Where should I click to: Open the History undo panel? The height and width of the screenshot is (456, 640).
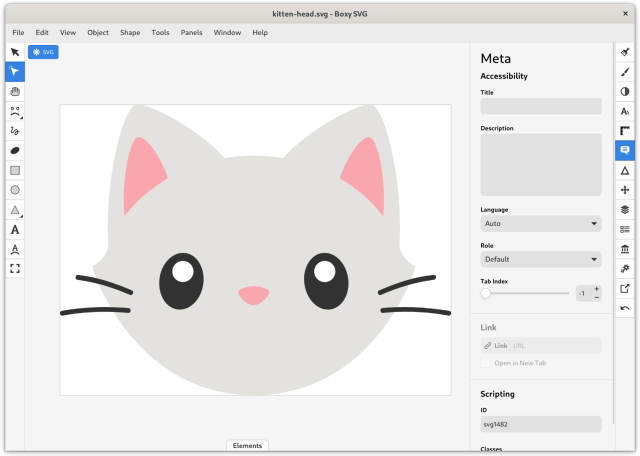[625, 308]
